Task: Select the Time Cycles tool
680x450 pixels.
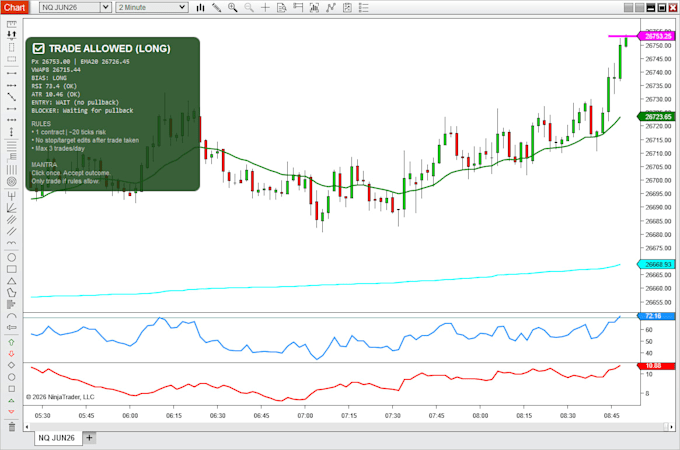Action: [x=12, y=243]
